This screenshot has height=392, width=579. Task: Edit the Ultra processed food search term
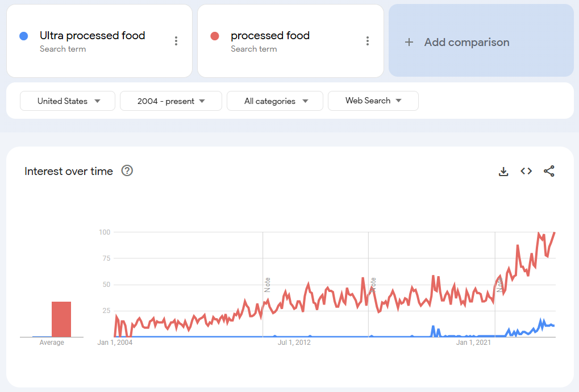tap(92, 36)
